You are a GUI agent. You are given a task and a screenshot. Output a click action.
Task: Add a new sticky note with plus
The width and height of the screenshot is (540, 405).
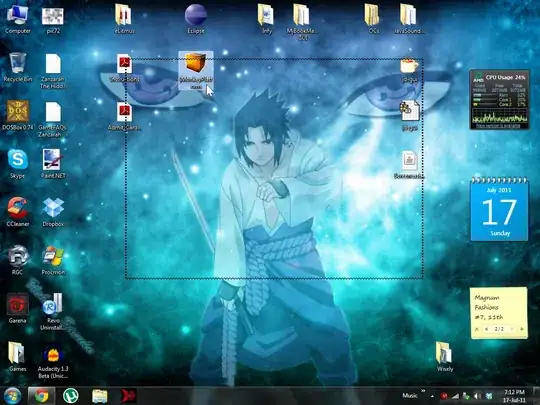pyautogui.click(x=522, y=329)
